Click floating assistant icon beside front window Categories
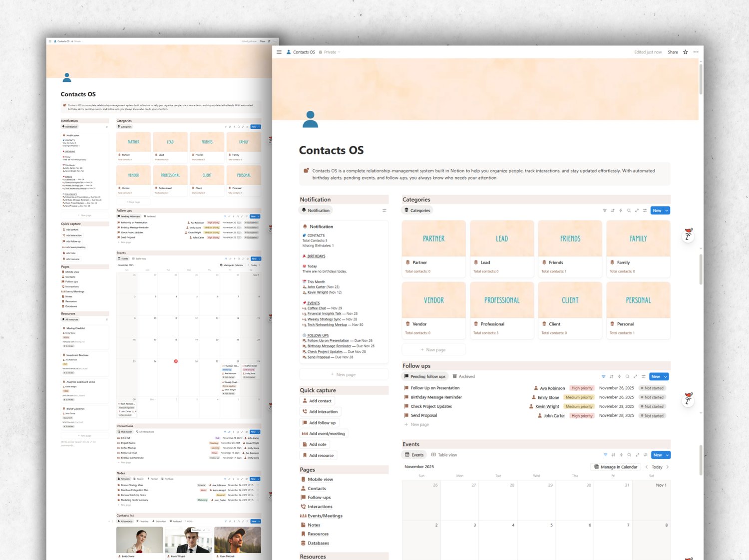The image size is (749, 560). coord(688,235)
